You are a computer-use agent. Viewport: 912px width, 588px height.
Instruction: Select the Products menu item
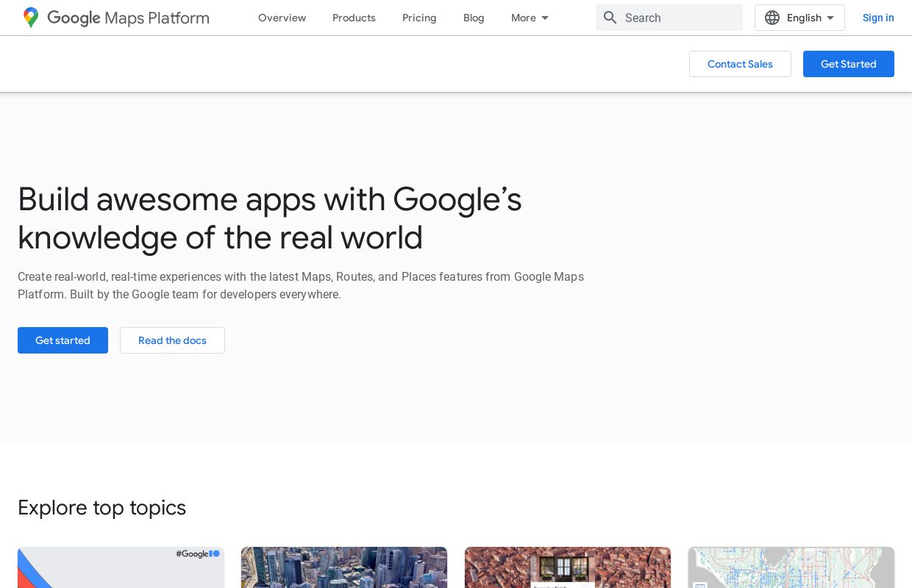click(x=354, y=18)
